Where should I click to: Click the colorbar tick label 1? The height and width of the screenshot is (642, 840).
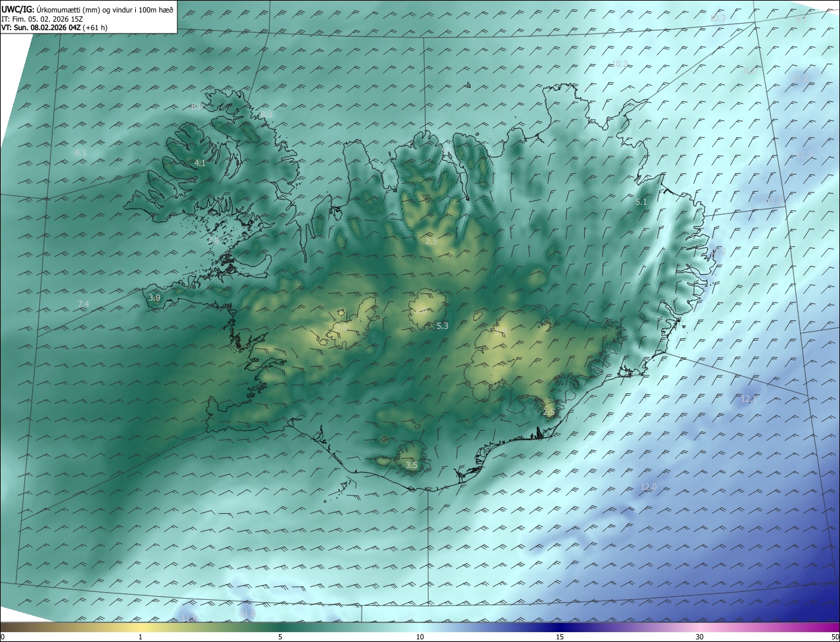pyautogui.click(x=140, y=637)
